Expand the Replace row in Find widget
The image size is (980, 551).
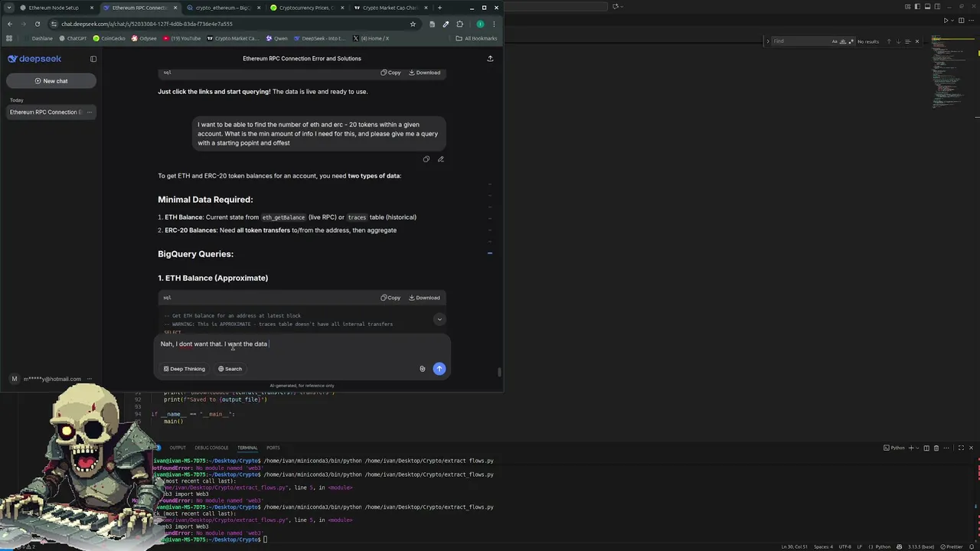coord(768,41)
